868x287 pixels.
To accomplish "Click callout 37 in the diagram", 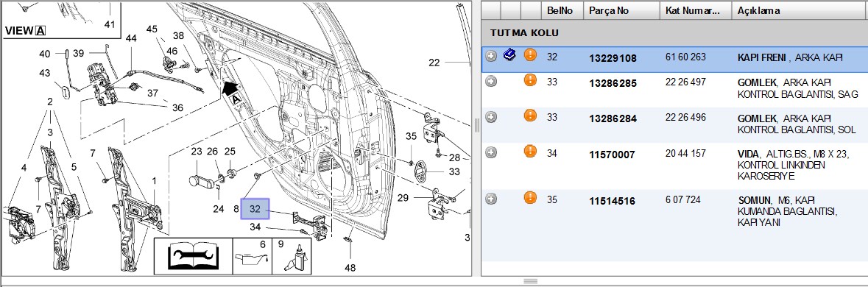I will (153, 93).
